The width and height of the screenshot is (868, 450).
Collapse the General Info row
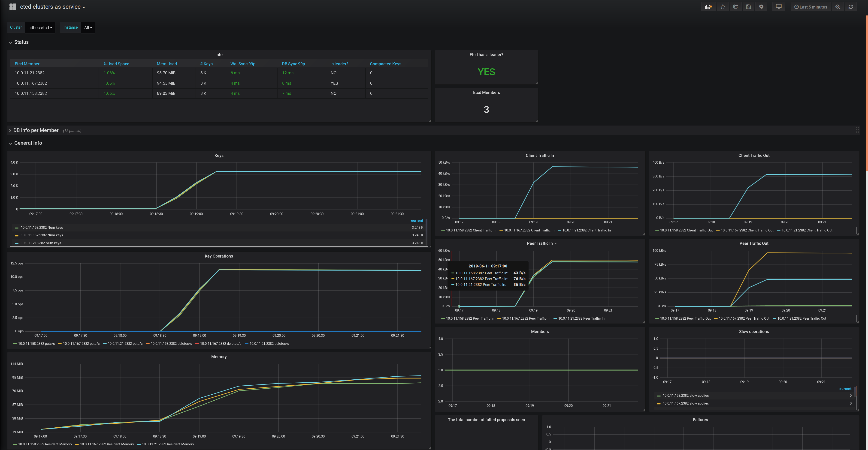pyautogui.click(x=28, y=143)
